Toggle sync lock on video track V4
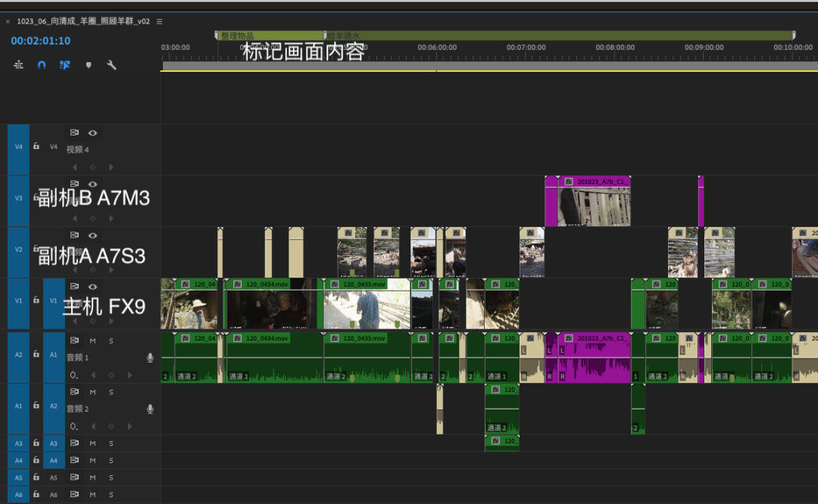This screenshot has width=818, height=504. click(x=75, y=132)
